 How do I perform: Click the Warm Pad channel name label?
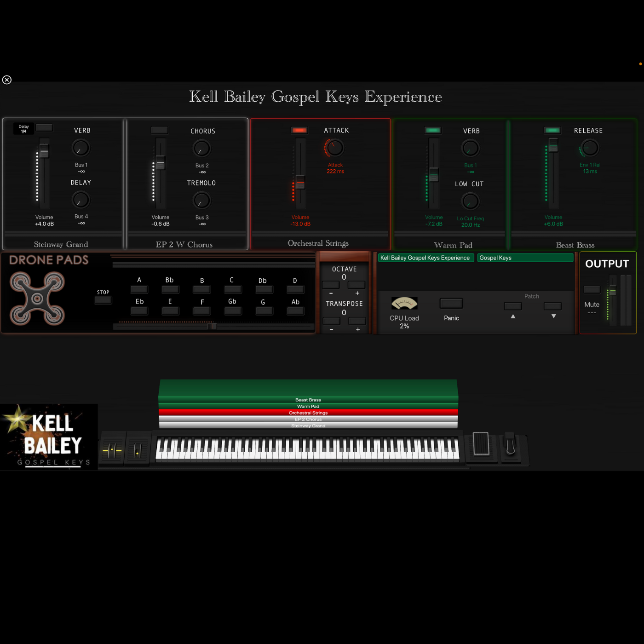pyautogui.click(x=453, y=245)
